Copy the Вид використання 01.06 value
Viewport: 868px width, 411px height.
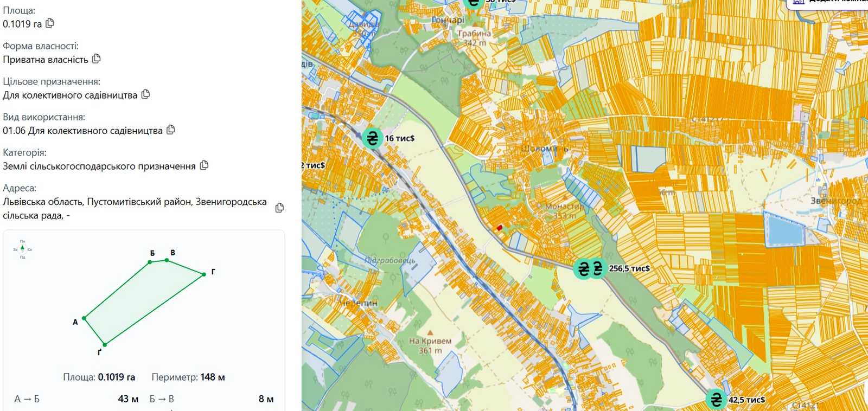coord(171,130)
